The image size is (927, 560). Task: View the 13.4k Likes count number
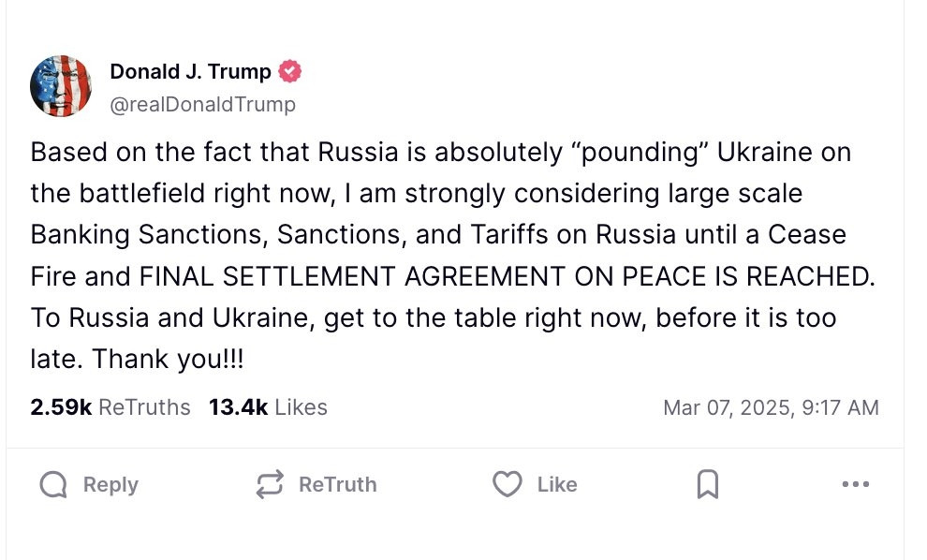238,407
